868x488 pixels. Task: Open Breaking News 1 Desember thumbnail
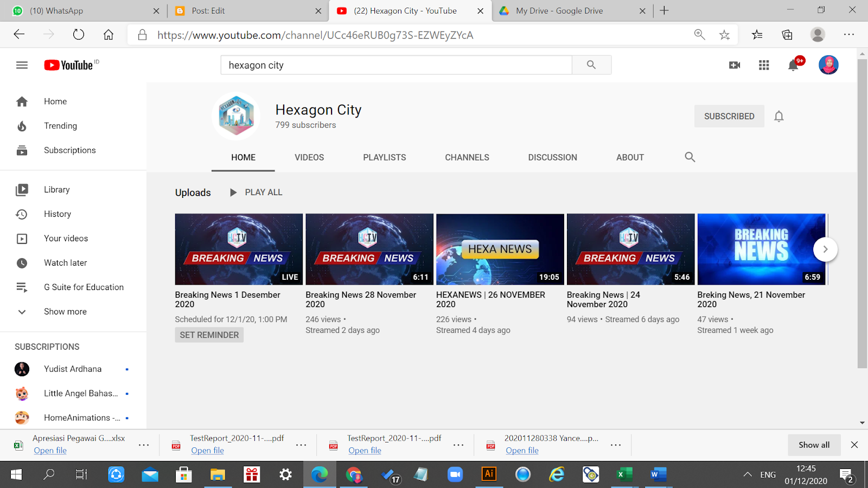(239, 249)
